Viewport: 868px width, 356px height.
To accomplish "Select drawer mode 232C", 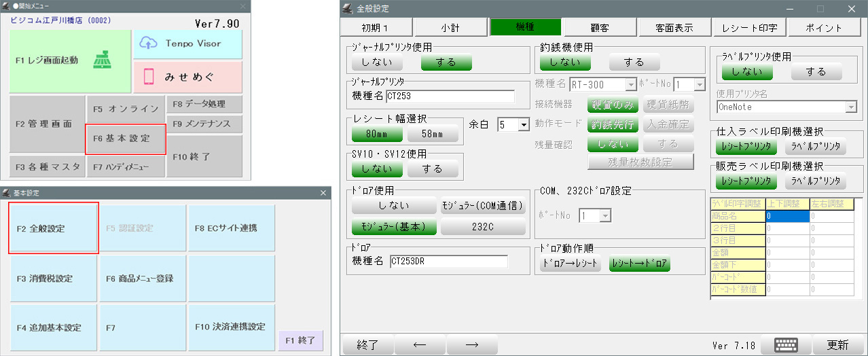I will pyautogui.click(x=483, y=227).
